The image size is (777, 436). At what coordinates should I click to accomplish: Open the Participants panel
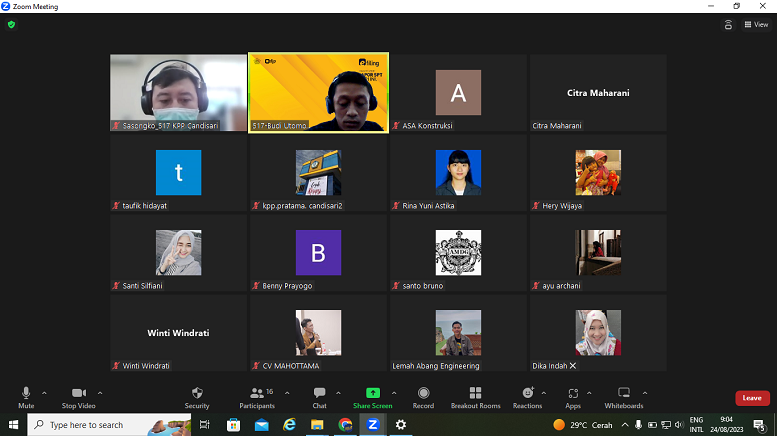(x=256, y=394)
